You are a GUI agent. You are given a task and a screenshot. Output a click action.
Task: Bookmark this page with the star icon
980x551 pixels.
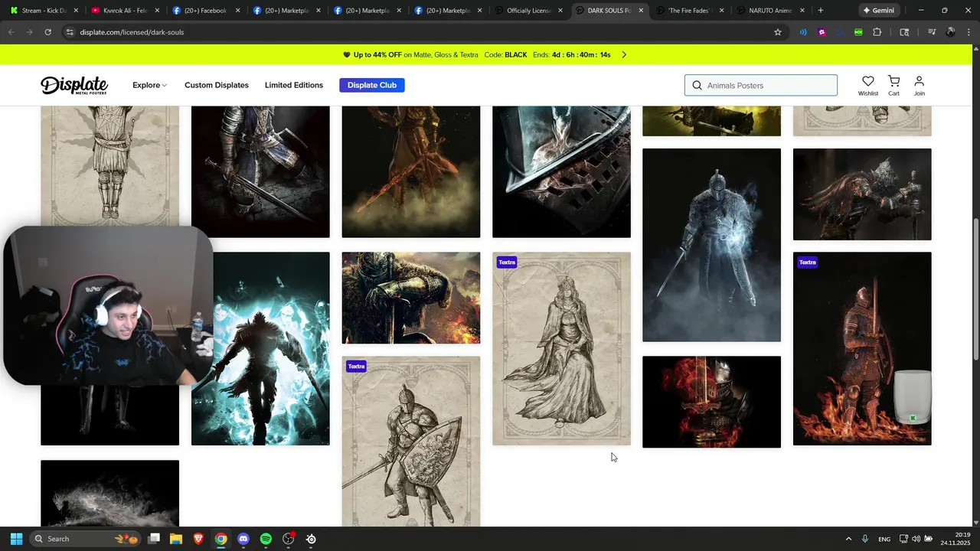click(x=778, y=32)
